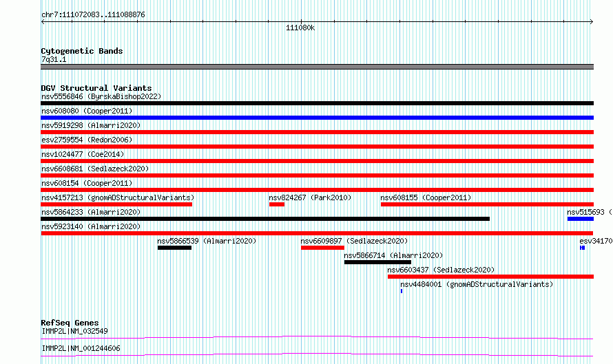Click the nsv5556846 (ByrskaBishop2022) variant label
This screenshot has height=364, width=613.
(101, 96)
